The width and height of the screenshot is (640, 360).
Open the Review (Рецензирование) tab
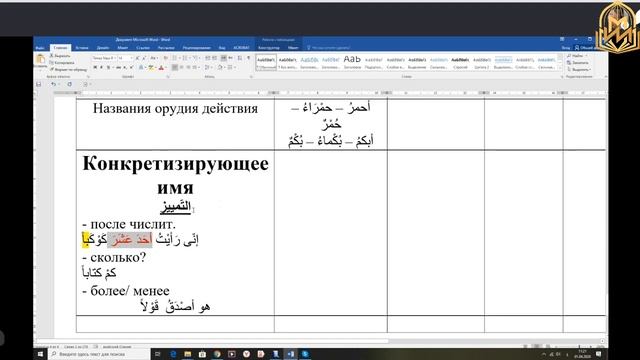coord(197,48)
